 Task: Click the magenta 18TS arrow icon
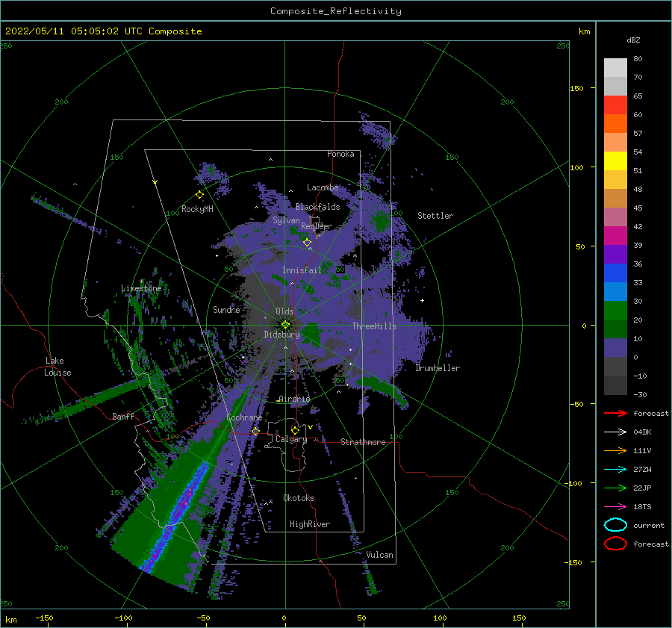click(615, 507)
